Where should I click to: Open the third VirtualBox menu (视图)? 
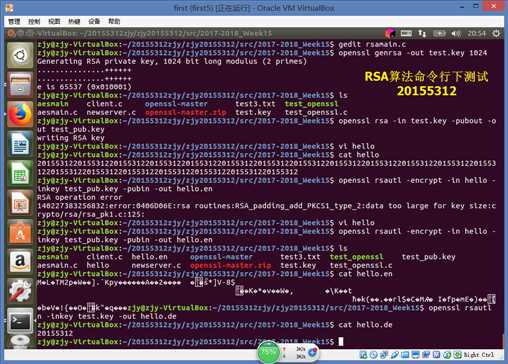tap(54, 21)
